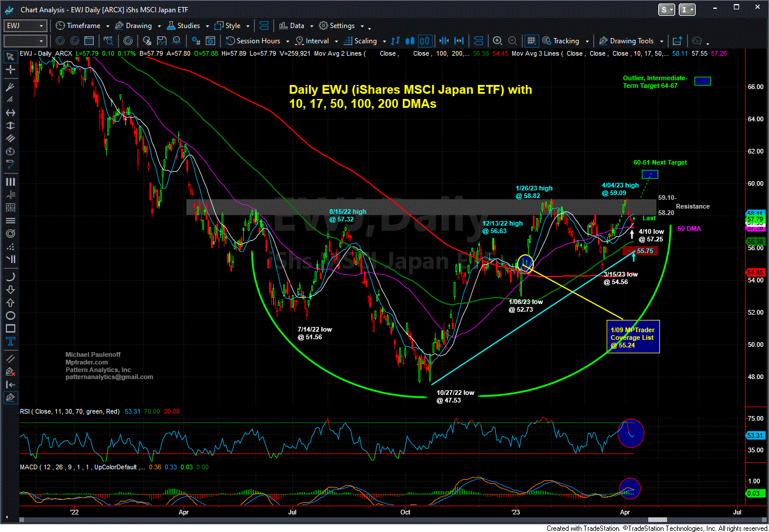Click the Session Hours button
The width and height of the screenshot is (769, 532).
(x=253, y=41)
